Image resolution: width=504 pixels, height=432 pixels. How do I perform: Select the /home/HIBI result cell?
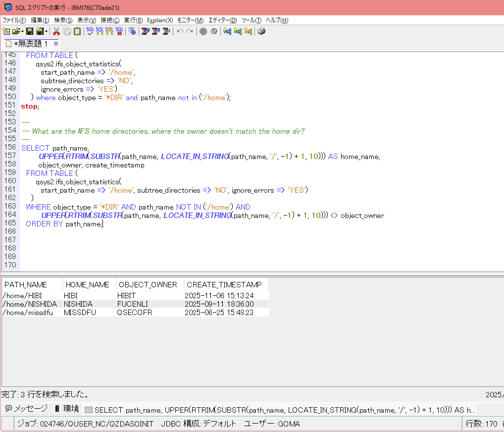pyautogui.click(x=32, y=296)
